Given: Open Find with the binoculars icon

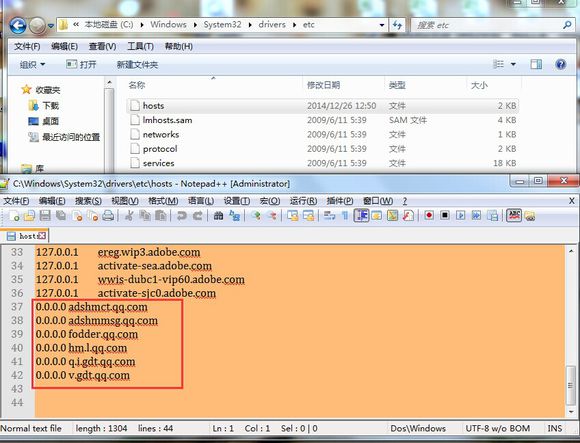Looking at the screenshot, I should [x=218, y=215].
